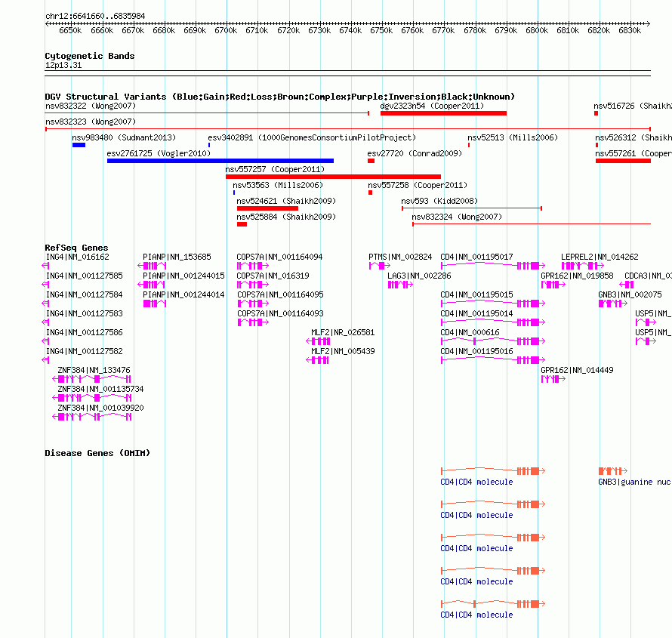672x638 pixels.
Task: Click the nsv516726 variant label
Action: click(x=633, y=106)
